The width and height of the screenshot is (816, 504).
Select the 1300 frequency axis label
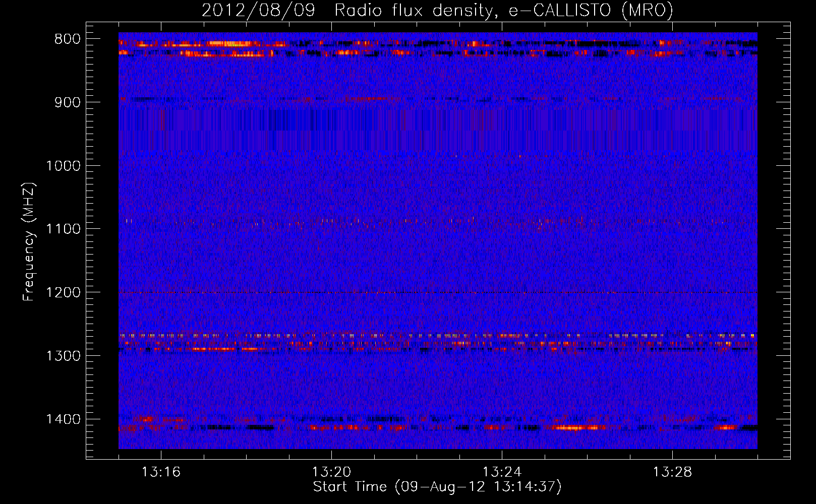64,356
